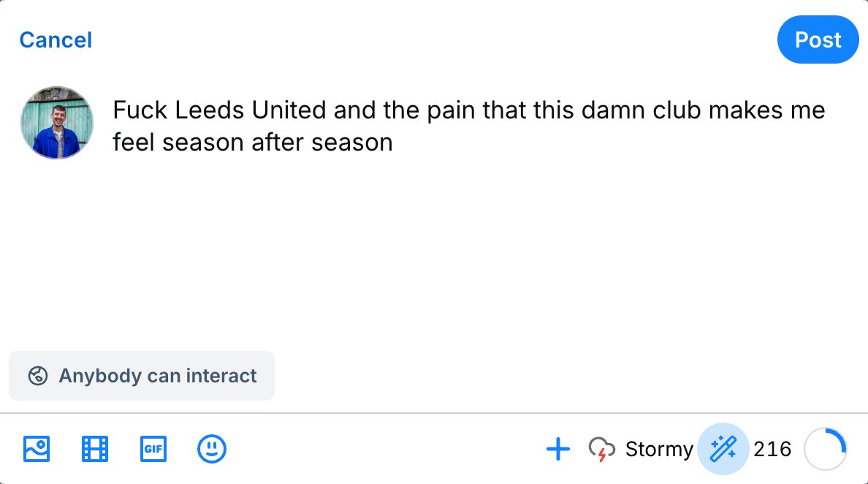The image size is (868, 484).
Task: Click the storm cloud tone icon
Action: (x=601, y=448)
